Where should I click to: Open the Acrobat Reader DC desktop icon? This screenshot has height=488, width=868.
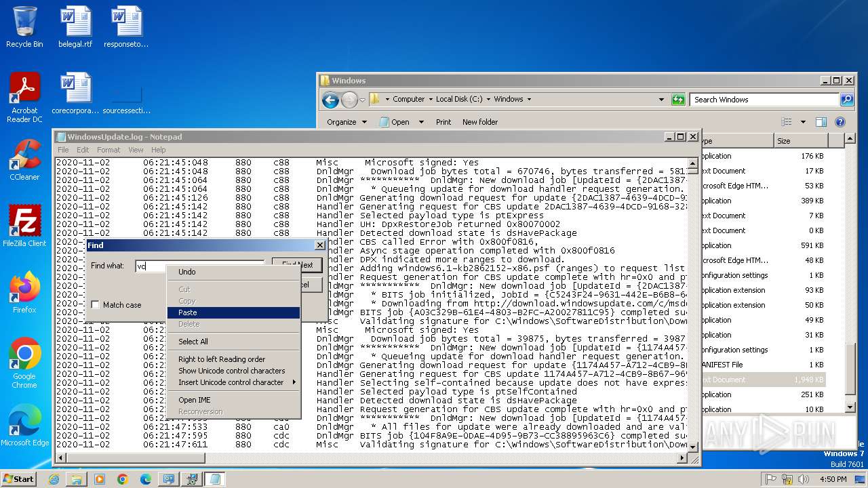(24, 98)
